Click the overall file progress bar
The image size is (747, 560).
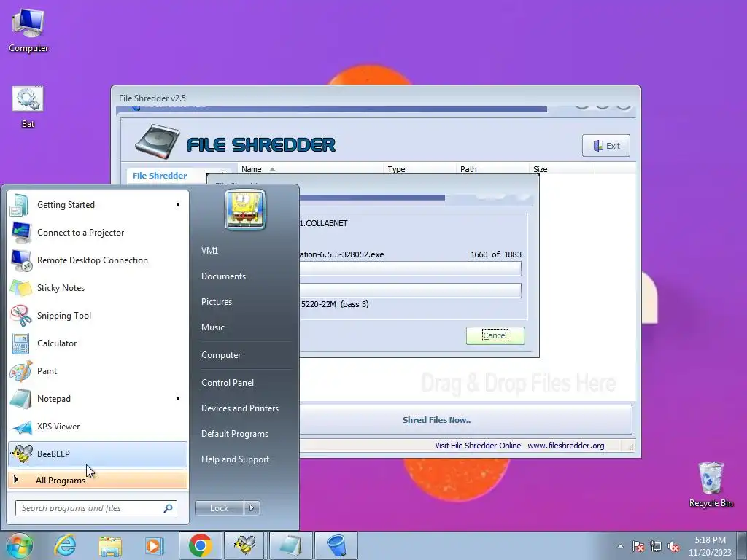410,269
